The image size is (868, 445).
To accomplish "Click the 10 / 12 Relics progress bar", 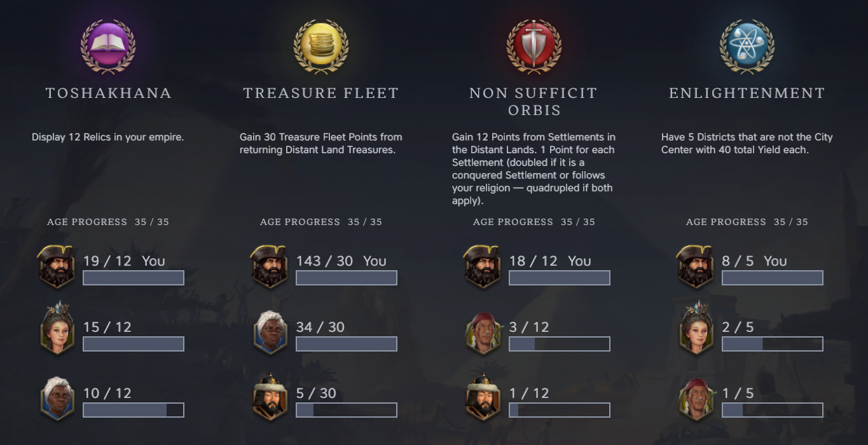I will 134,410.
